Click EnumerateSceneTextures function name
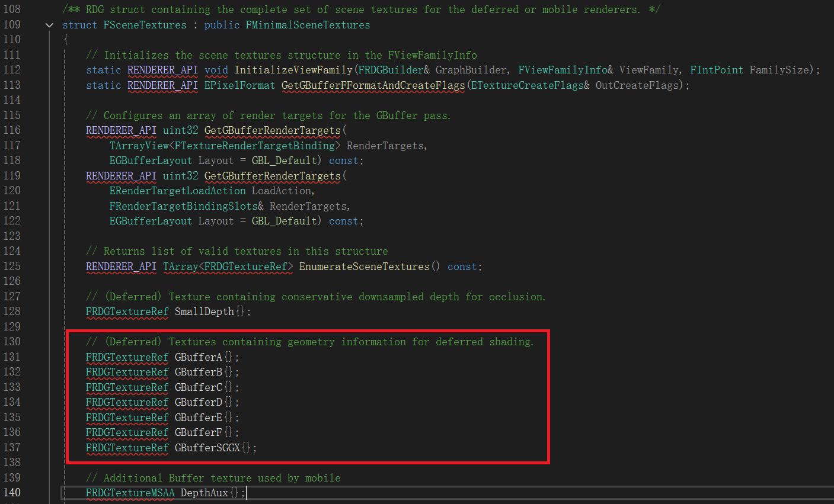 pos(364,267)
